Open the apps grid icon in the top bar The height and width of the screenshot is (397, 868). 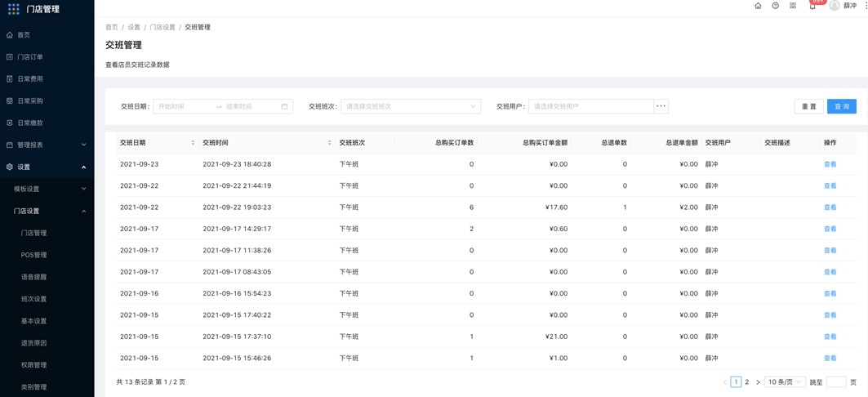coord(793,6)
